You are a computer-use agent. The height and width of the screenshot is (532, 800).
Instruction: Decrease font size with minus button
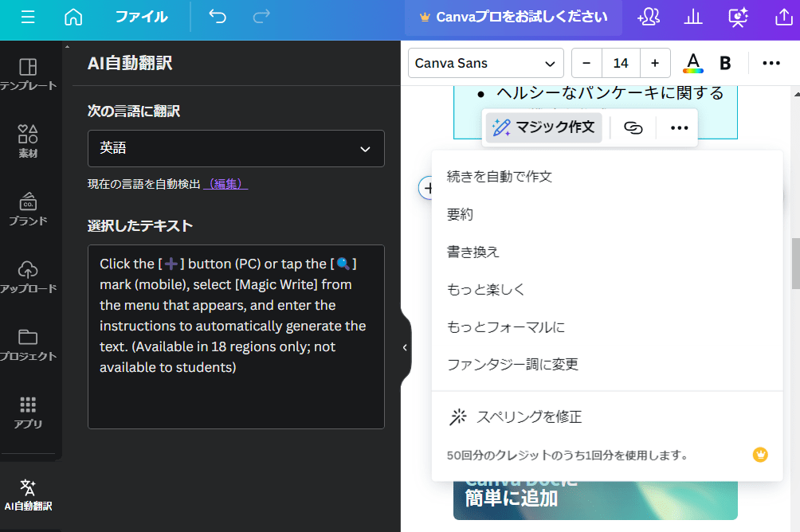(586, 63)
